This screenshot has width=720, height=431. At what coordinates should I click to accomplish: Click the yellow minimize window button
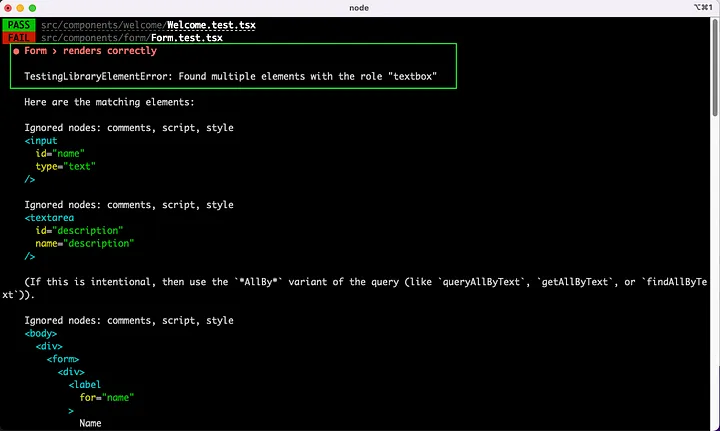pos(20,8)
